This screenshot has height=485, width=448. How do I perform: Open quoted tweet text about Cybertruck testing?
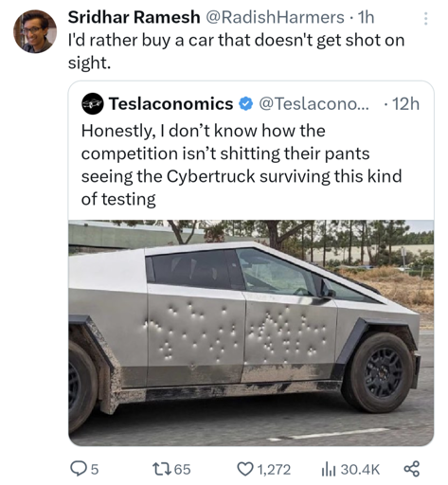(x=242, y=165)
